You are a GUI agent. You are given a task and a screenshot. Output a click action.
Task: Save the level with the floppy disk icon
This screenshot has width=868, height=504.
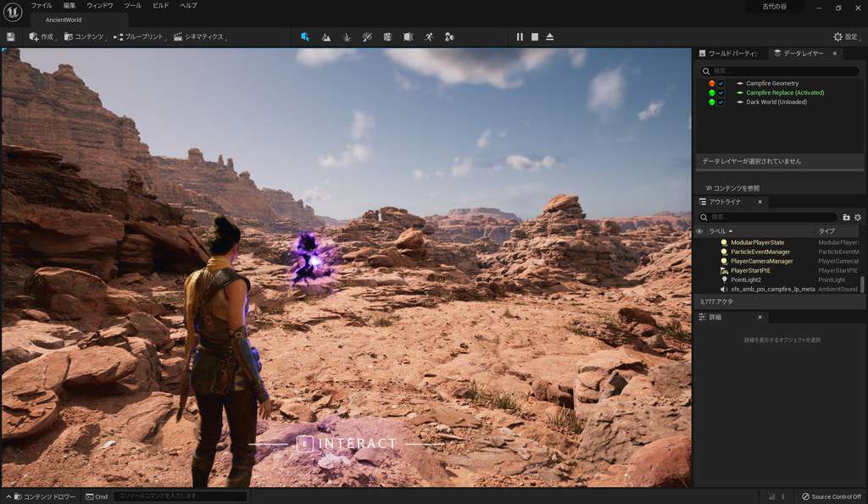point(10,37)
